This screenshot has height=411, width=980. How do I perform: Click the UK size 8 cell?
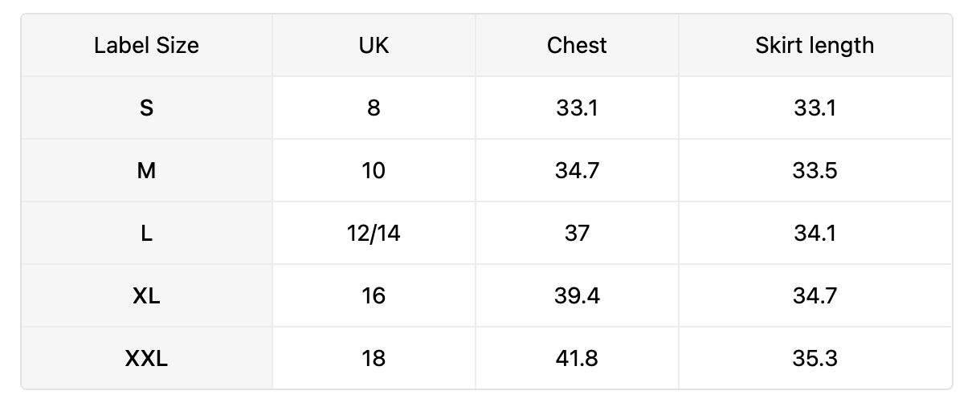click(374, 108)
